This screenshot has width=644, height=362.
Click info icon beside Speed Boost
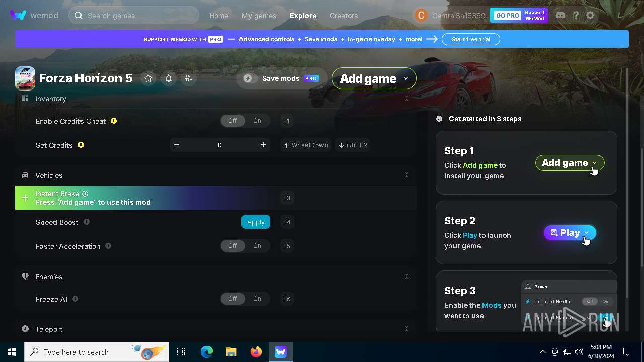coord(87,222)
